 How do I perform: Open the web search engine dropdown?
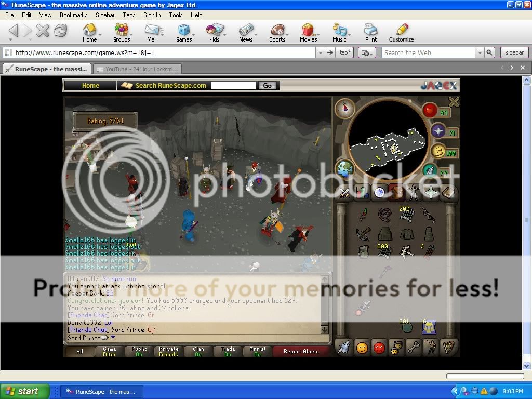coord(479,52)
